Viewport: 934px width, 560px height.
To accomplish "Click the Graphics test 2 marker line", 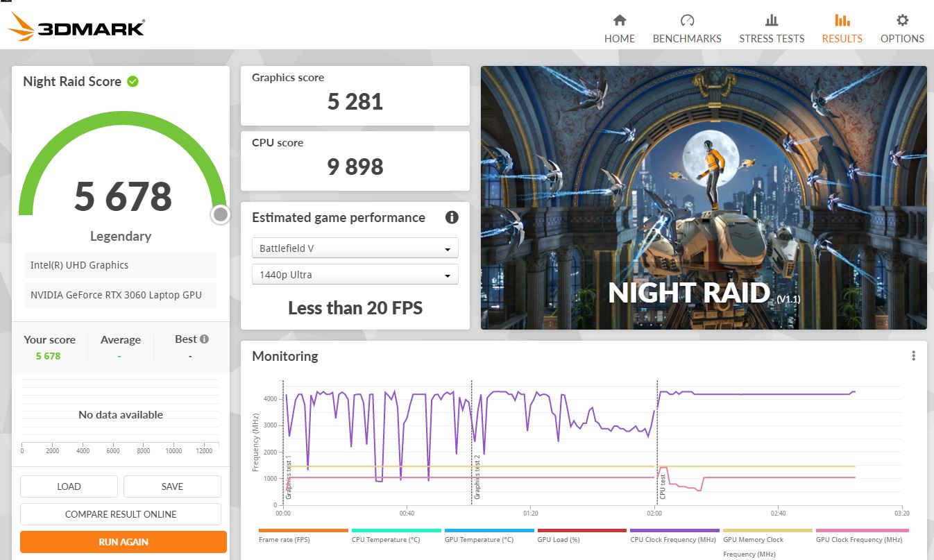I will 472,442.
